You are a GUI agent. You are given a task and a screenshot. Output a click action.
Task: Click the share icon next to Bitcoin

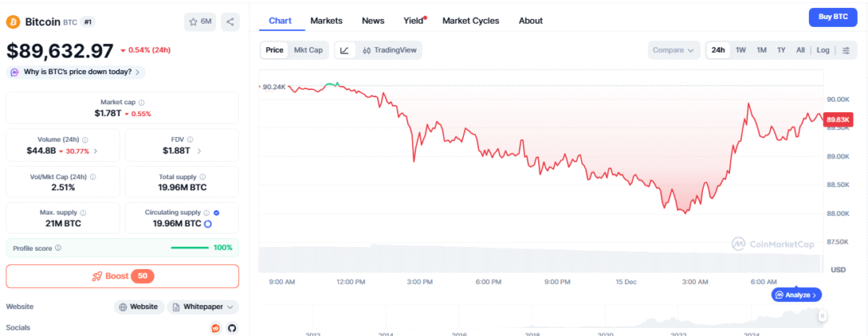(x=230, y=22)
